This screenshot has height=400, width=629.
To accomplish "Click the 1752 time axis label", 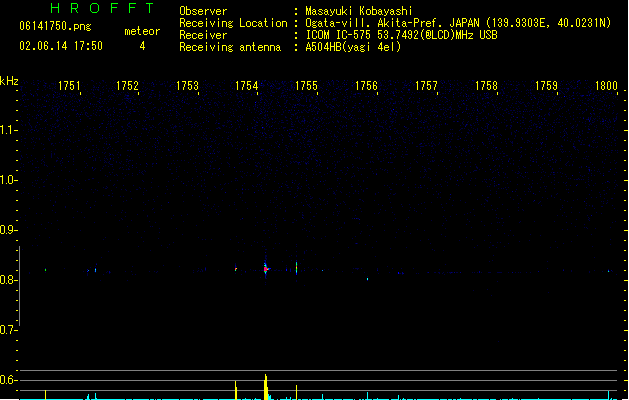I will [x=127, y=86].
